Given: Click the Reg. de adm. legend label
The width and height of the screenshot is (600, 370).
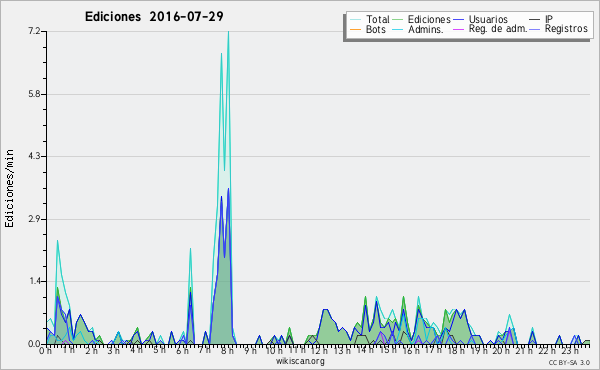Looking at the screenshot, I should coord(498,29).
